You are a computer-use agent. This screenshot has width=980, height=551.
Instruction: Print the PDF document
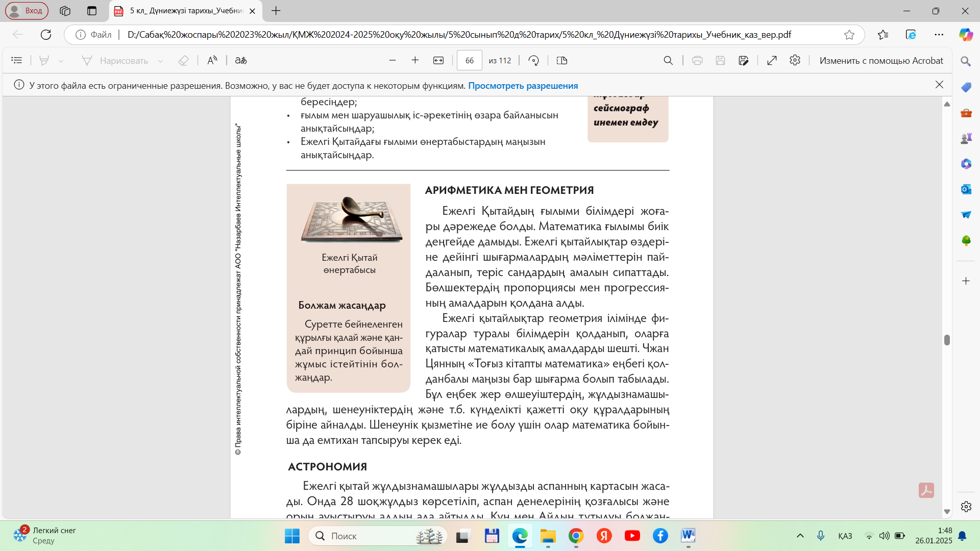point(697,61)
